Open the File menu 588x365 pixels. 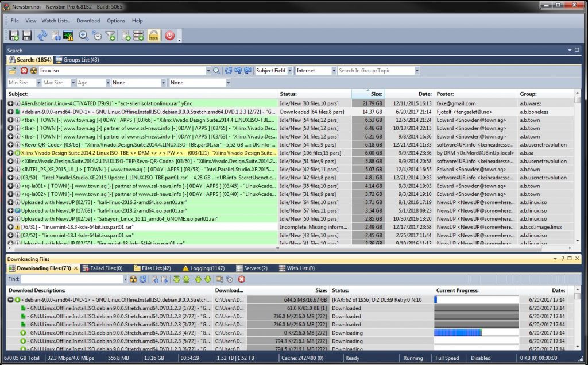14,21
